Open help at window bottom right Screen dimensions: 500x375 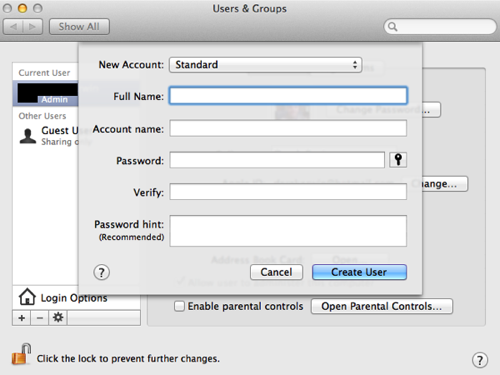click(480, 360)
